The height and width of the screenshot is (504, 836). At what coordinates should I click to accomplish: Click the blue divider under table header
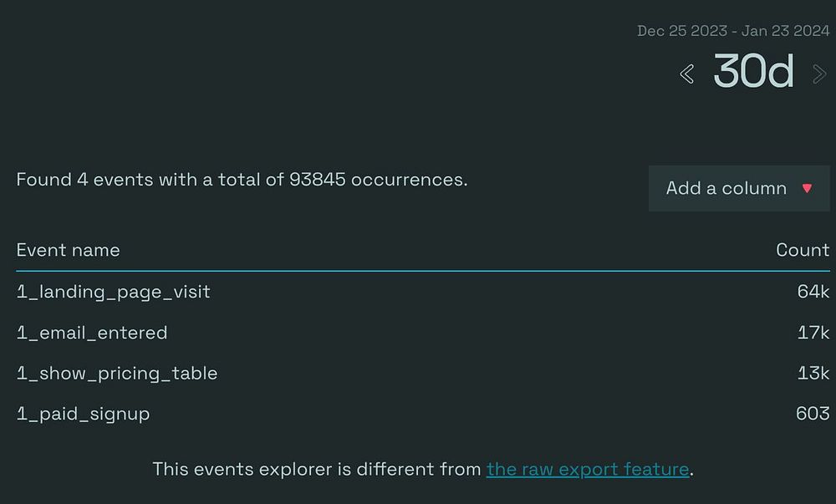[x=422, y=271]
